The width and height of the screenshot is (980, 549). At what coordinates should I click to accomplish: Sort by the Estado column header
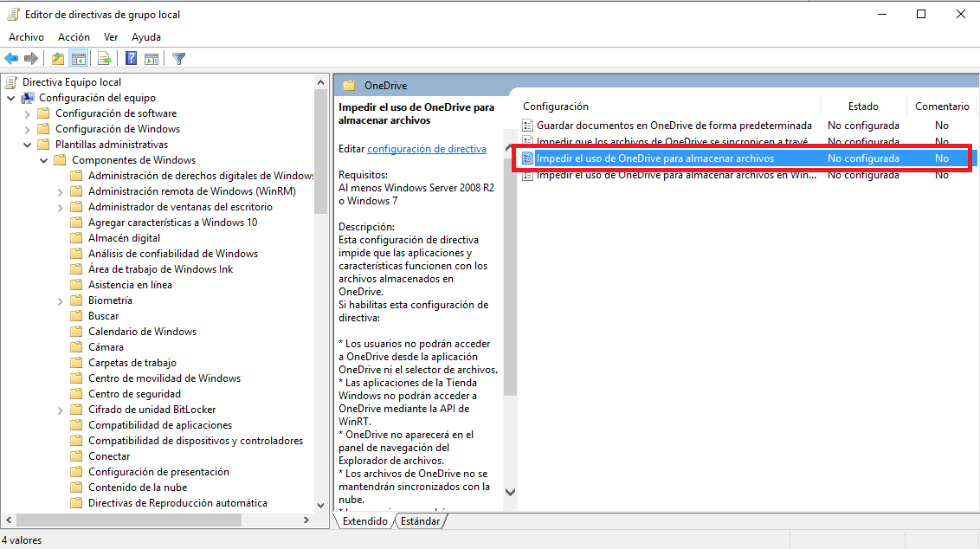[x=863, y=107]
